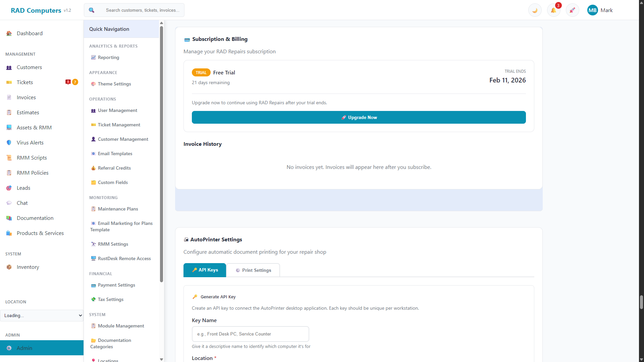Open Theme Settings in Quick Navigation

pos(114,84)
